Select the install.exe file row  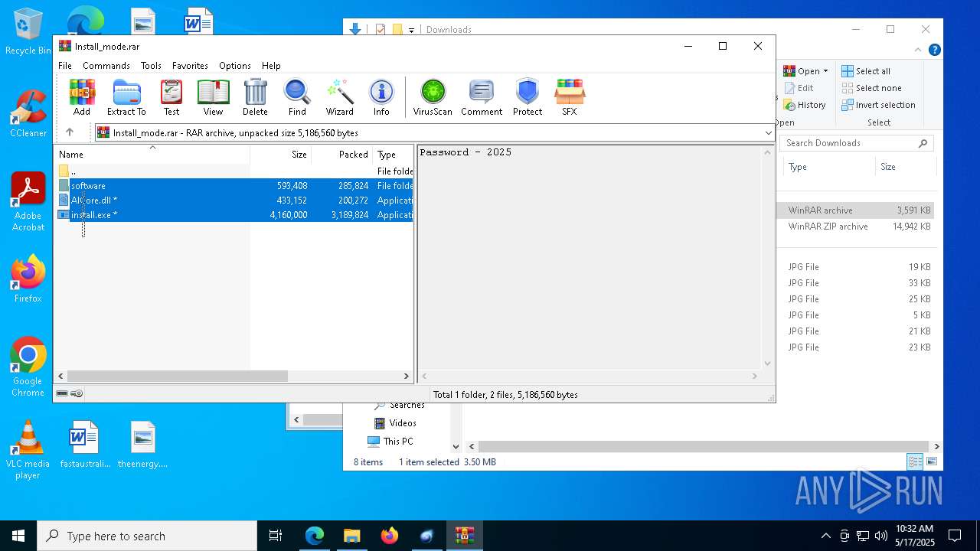235,215
